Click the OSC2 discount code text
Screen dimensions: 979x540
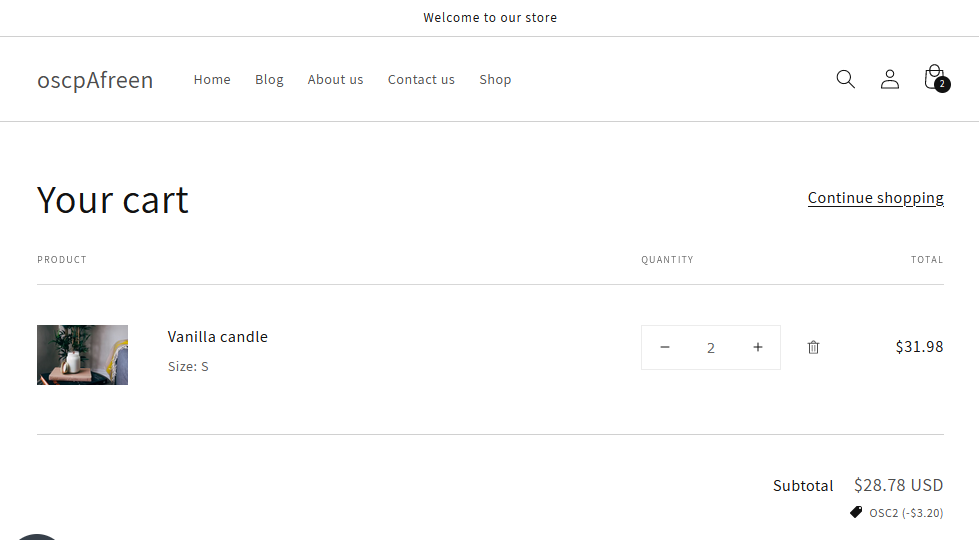coord(905,513)
